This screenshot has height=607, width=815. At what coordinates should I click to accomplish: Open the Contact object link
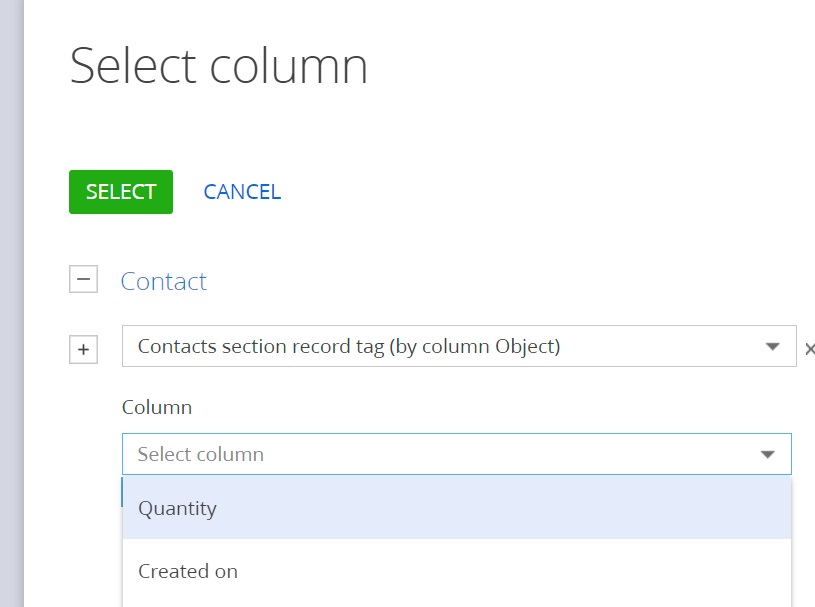tap(164, 281)
